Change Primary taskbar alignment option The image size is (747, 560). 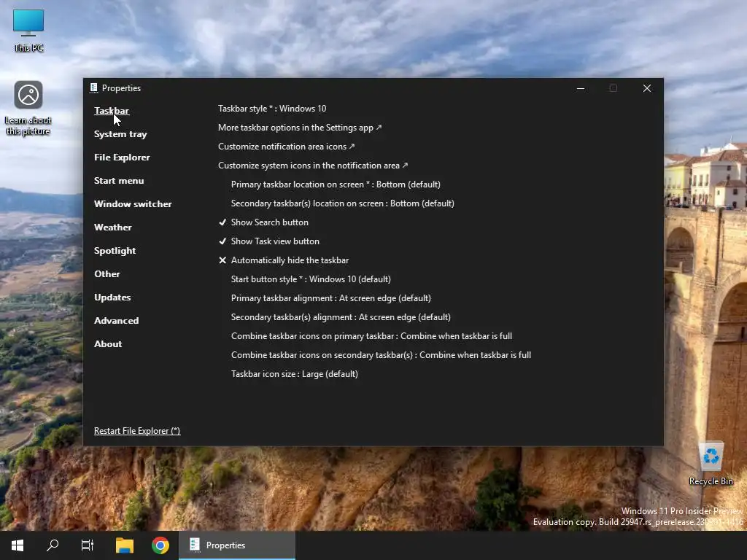tap(330, 298)
